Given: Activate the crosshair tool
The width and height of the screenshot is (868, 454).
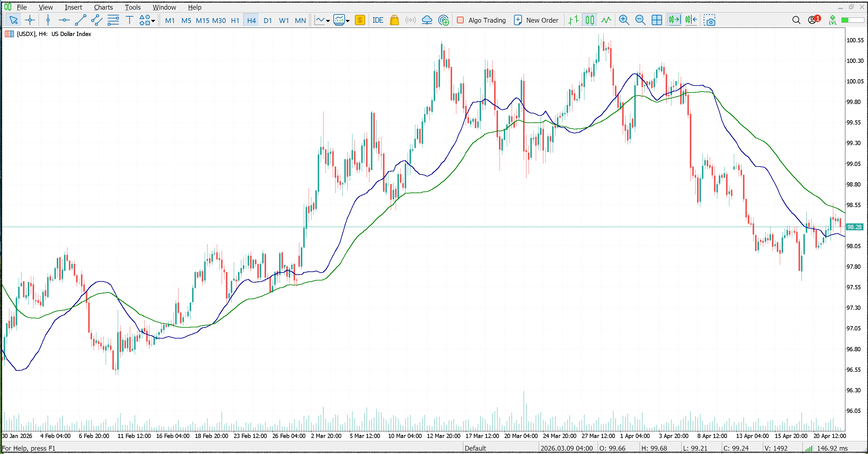Looking at the screenshot, I should [x=30, y=20].
